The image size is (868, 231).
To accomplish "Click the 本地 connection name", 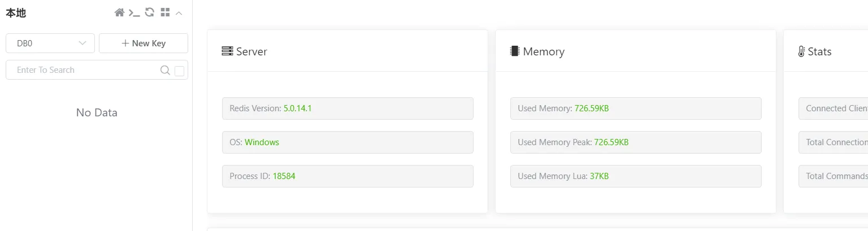I will pyautogui.click(x=16, y=13).
